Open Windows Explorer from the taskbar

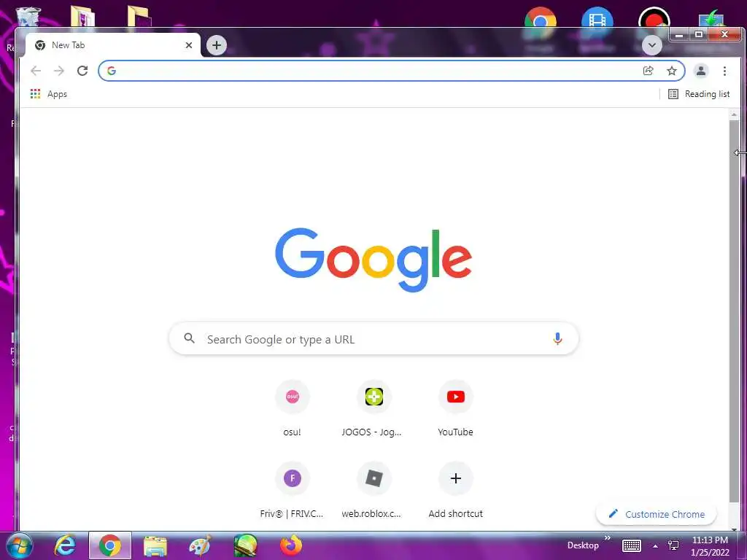click(x=155, y=545)
